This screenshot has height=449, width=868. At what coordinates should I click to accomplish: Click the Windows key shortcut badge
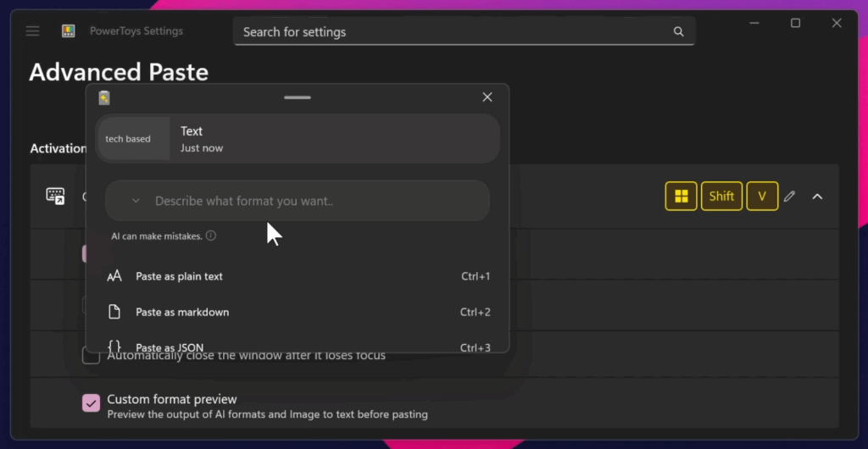tap(681, 197)
